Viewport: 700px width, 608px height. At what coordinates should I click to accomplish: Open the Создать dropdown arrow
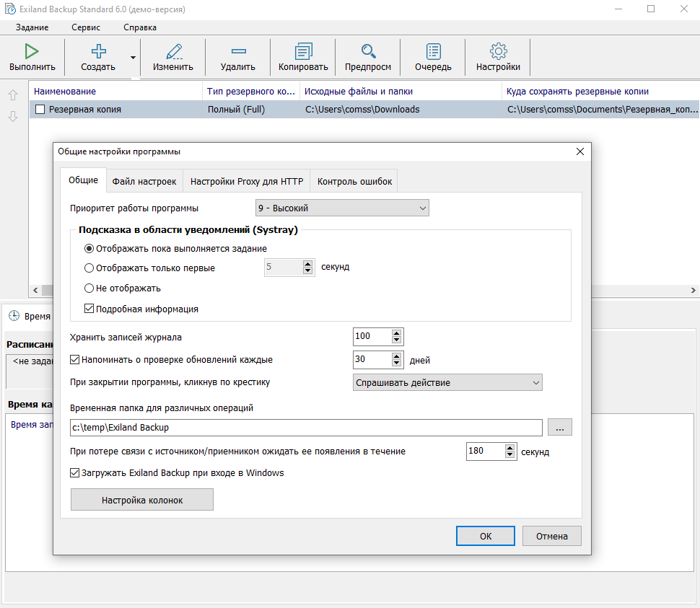(x=133, y=58)
